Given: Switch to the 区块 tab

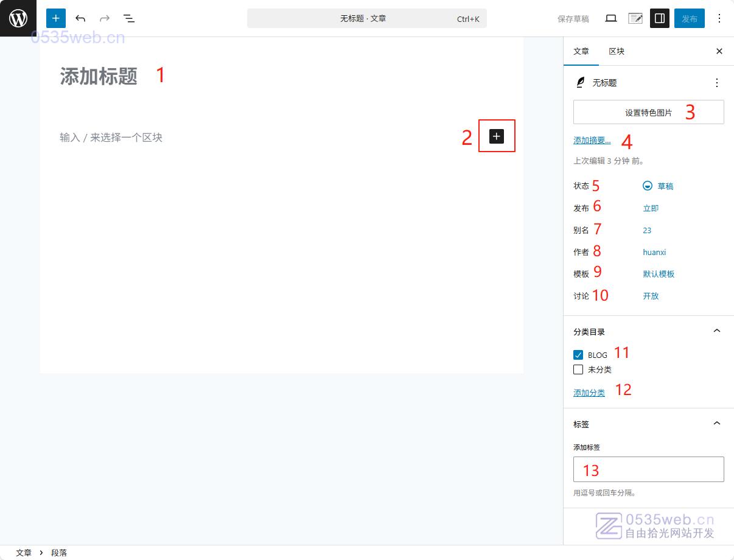Looking at the screenshot, I should (617, 51).
